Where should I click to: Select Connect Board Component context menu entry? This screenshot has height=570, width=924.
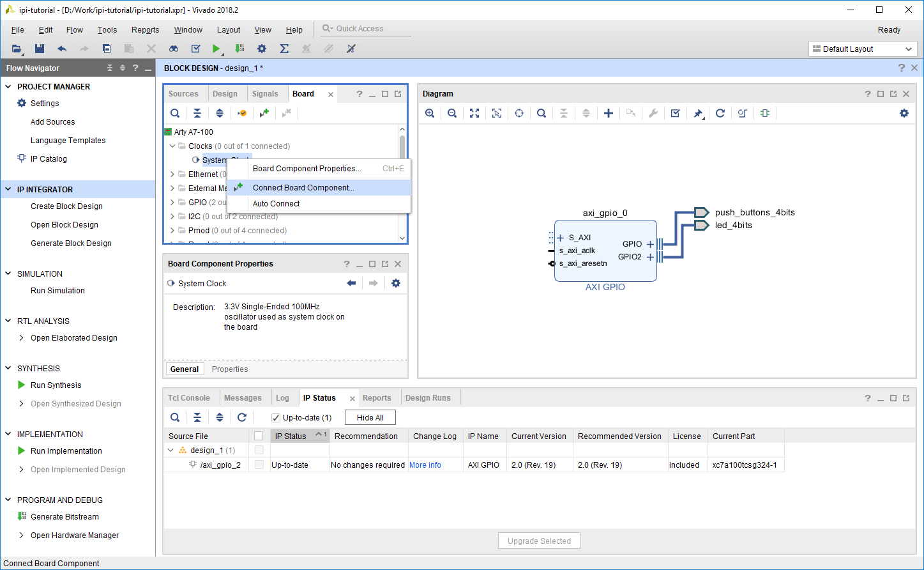pyautogui.click(x=319, y=188)
